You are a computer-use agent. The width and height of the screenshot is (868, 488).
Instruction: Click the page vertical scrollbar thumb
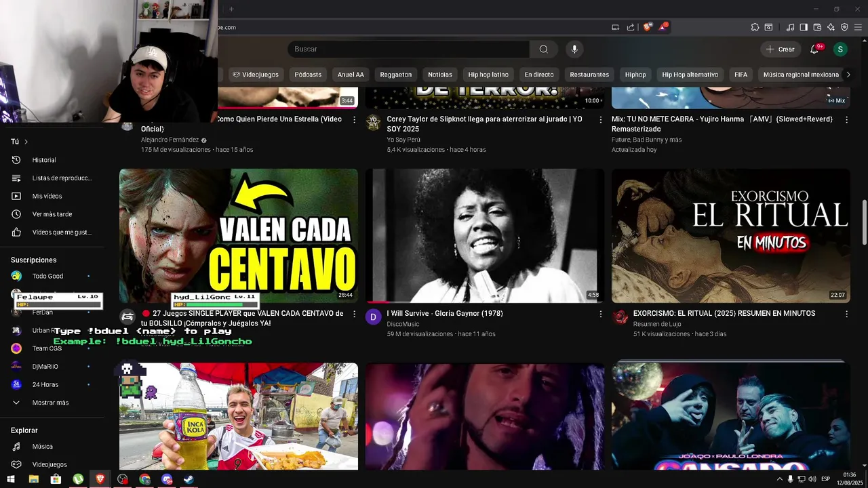[x=864, y=222]
